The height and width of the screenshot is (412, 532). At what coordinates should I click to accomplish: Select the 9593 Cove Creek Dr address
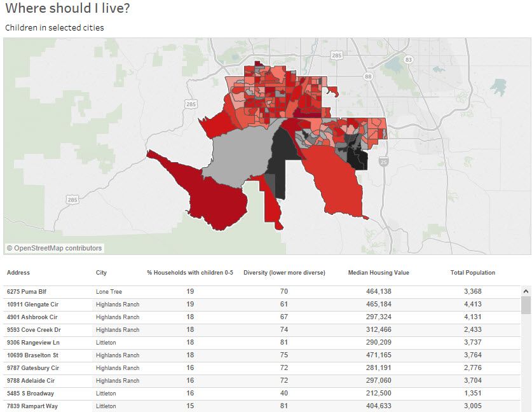[34, 330]
